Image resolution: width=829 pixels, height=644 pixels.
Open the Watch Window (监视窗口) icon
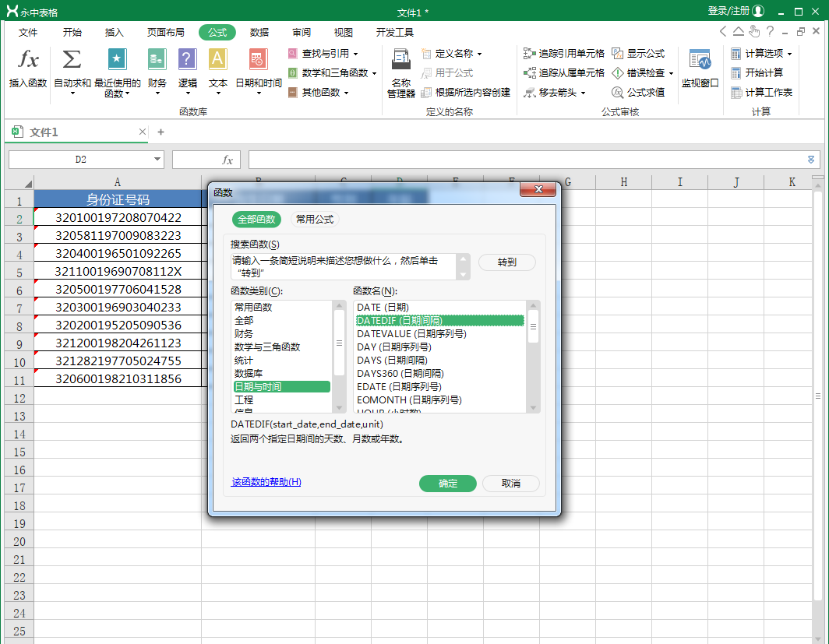click(x=700, y=60)
